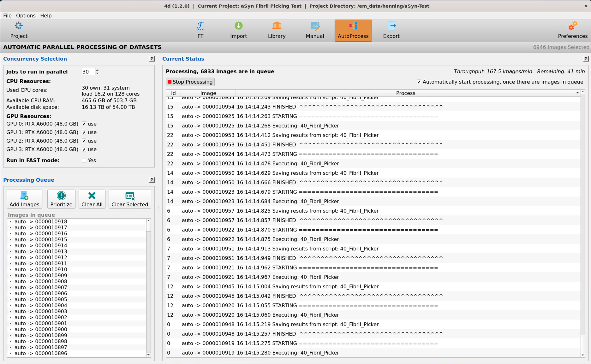The width and height of the screenshot is (591, 364).
Task: Open the Library toolbar icon
Action: 277,30
